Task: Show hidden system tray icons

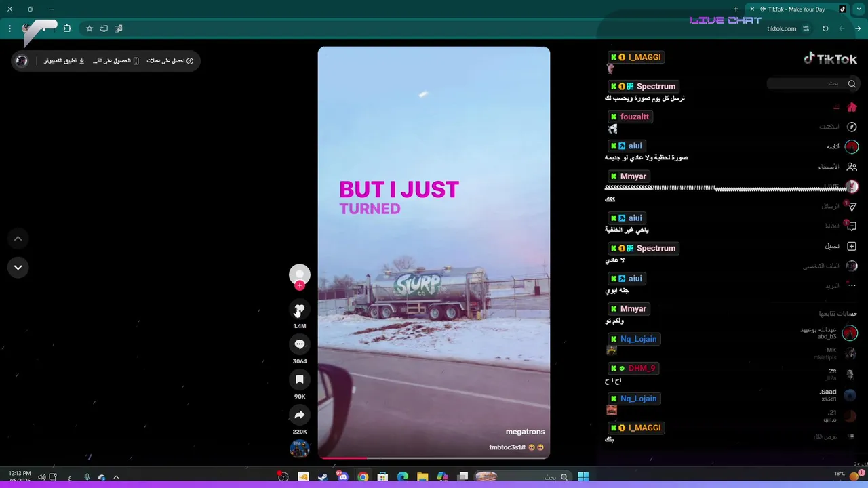Action: 116,477
